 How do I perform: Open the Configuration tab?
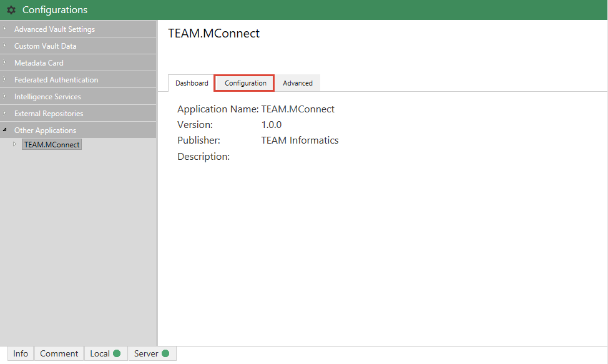pyautogui.click(x=245, y=83)
